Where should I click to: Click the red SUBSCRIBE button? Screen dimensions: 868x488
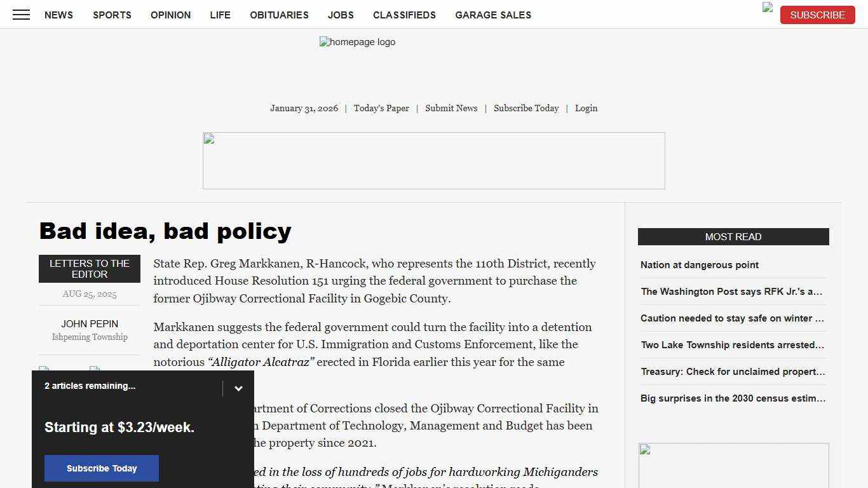[x=817, y=15]
